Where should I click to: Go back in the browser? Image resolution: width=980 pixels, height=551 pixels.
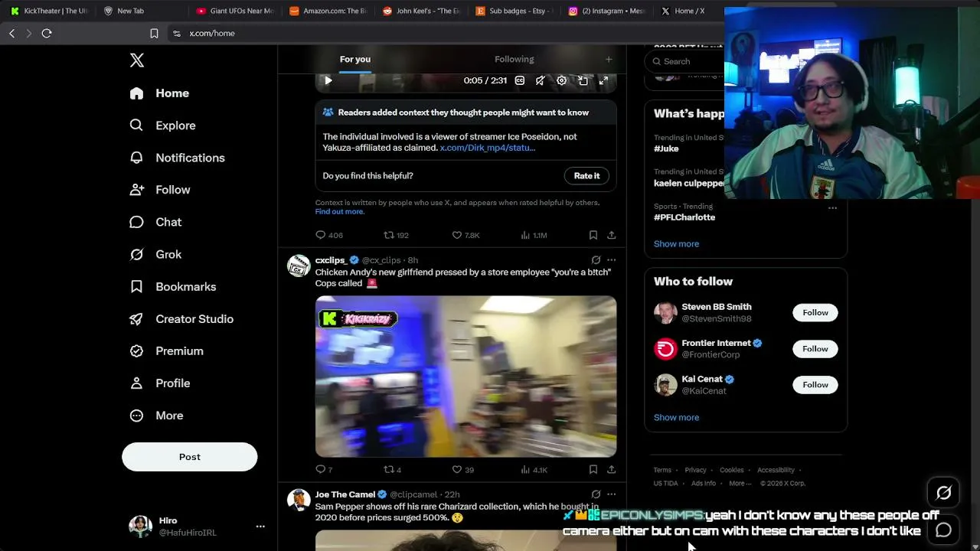tap(12, 33)
